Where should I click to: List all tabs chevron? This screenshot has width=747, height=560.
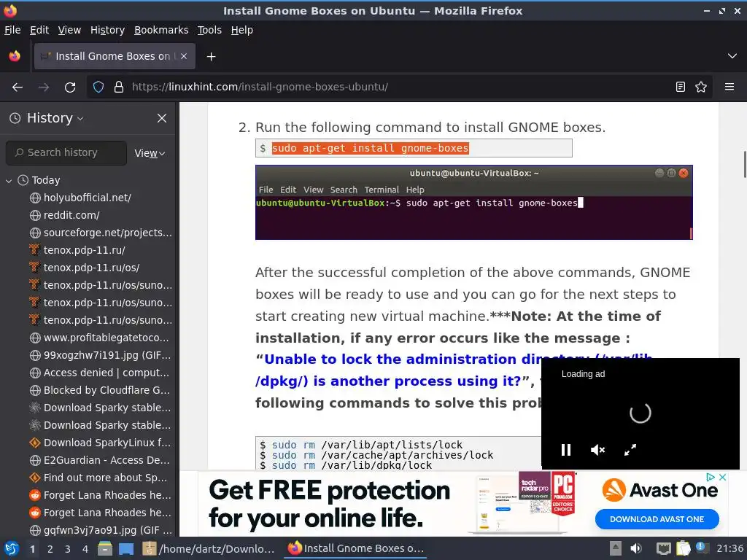732,56
